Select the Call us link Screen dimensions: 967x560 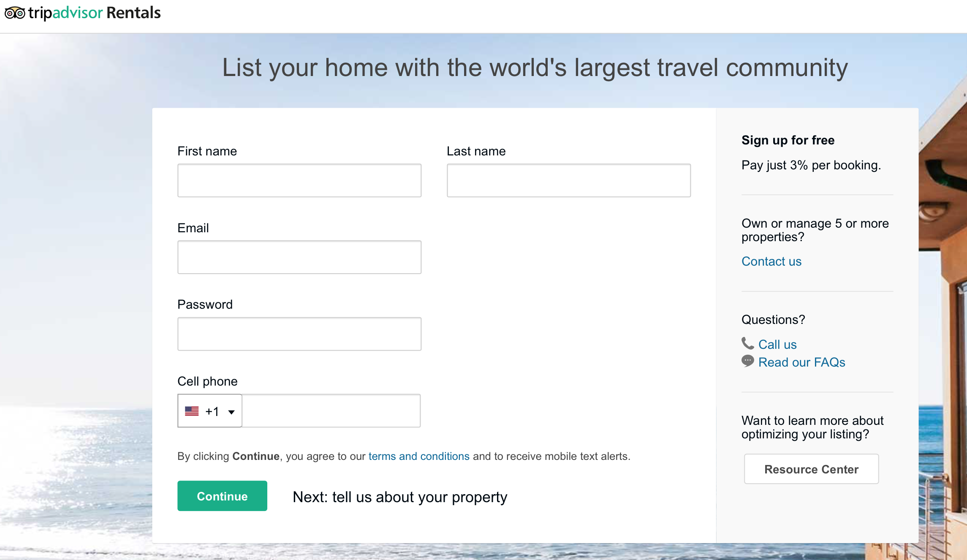[x=777, y=344]
